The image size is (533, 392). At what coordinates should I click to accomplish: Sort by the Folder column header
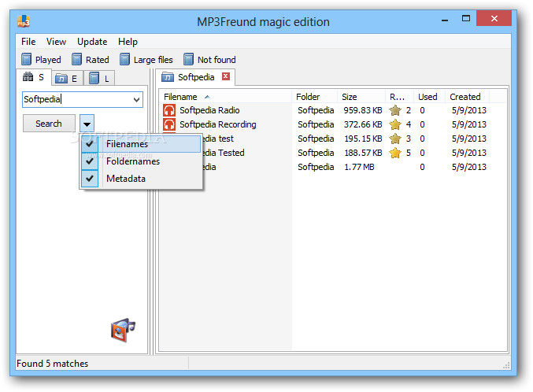pyautogui.click(x=314, y=97)
